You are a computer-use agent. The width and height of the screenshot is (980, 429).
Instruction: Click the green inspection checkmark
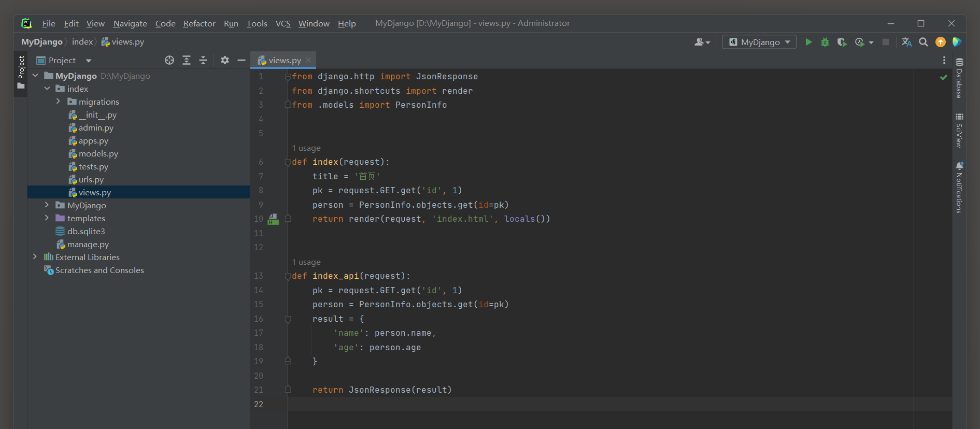tap(944, 77)
